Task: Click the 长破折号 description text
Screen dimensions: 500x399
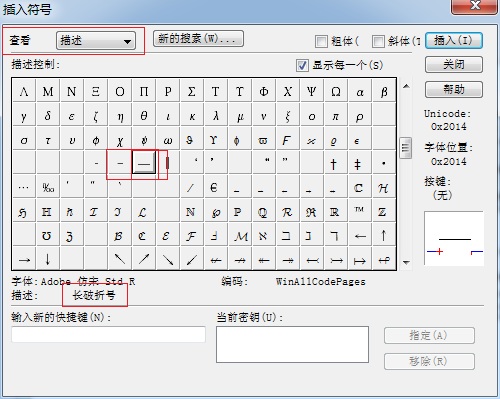Action: coord(94,295)
